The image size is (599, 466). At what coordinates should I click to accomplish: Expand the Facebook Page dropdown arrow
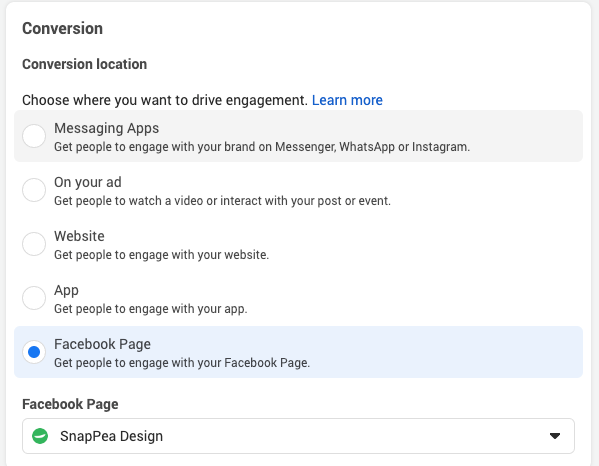click(x=555, y=436)
